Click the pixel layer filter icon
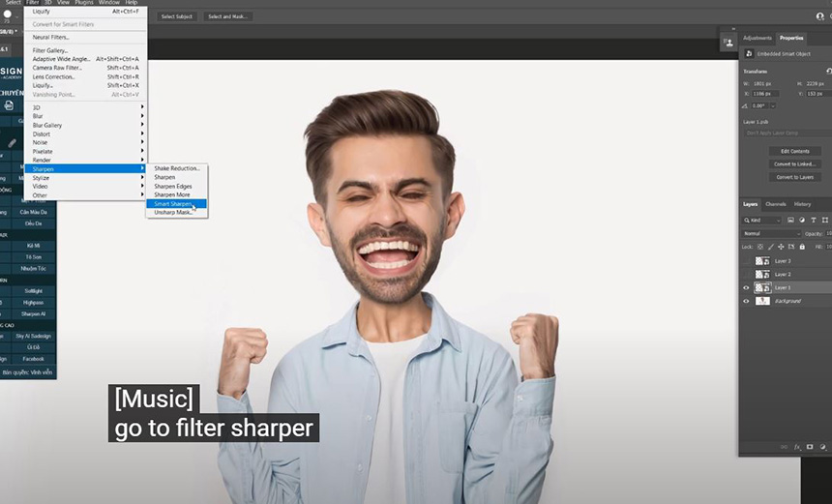832x504 pixels. click(x=790, y=221)
